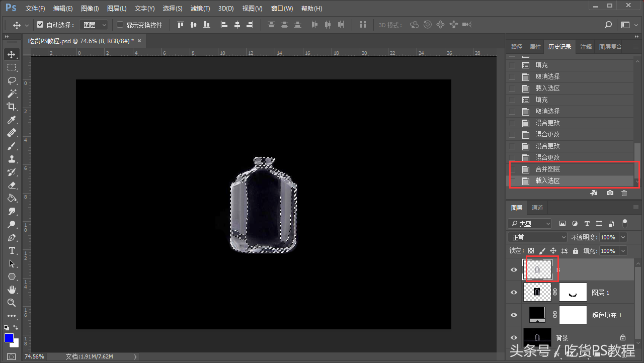Expand the 不透明度 opacity dropdown arrow
The width and height of the screenshot is (644, 363).
(624, 237)
